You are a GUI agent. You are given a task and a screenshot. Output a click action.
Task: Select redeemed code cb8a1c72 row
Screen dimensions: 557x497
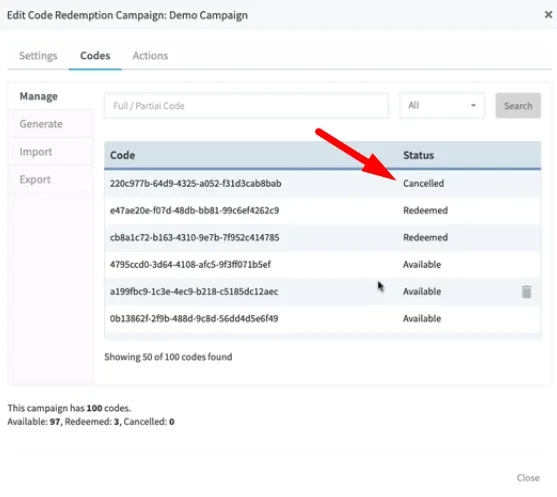coord(323,238)
